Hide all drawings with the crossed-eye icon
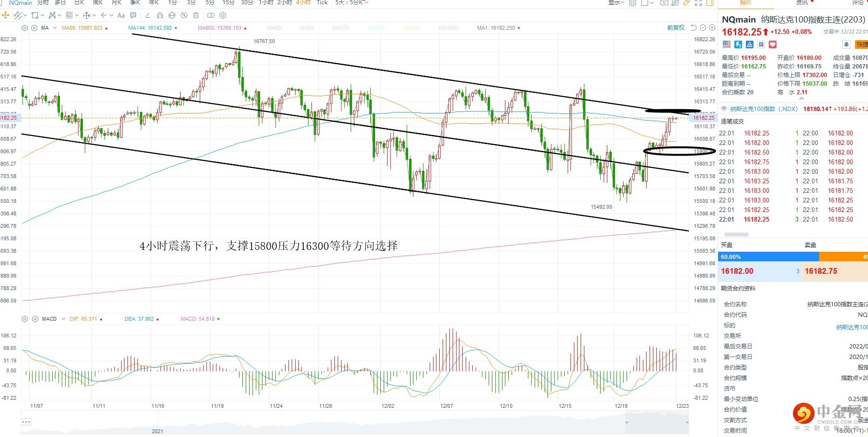The width and height of the screenshot is (868, 437). [184, 15]
